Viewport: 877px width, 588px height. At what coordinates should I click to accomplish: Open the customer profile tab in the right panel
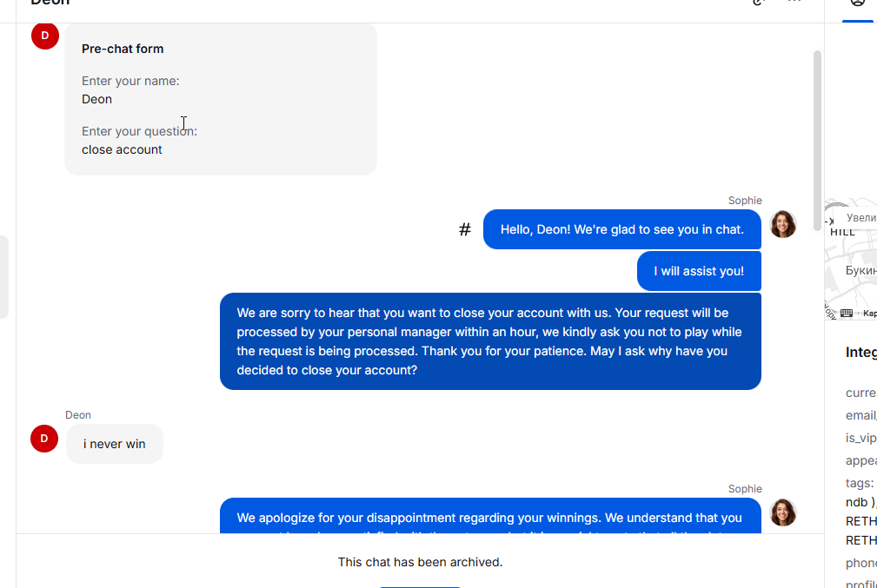point(858,4)
